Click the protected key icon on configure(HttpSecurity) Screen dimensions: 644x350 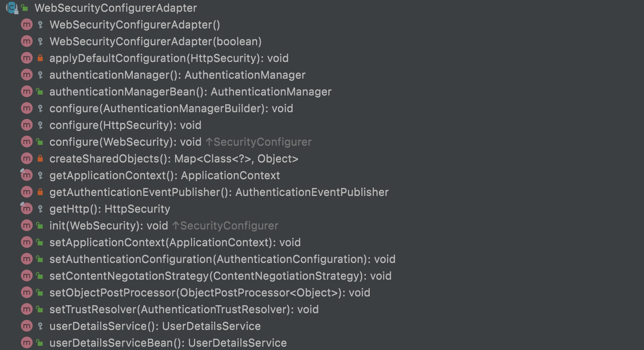[40, 125]
